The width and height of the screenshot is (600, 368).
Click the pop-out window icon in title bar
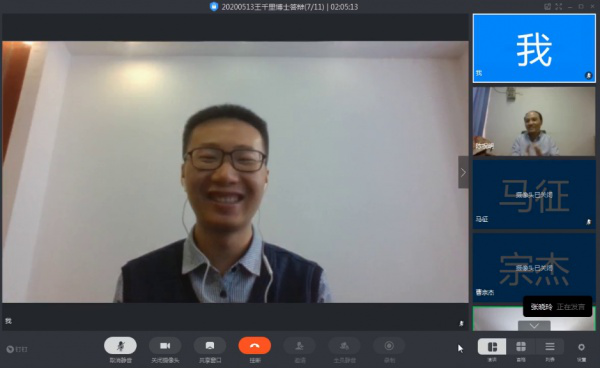coord(548,7)
